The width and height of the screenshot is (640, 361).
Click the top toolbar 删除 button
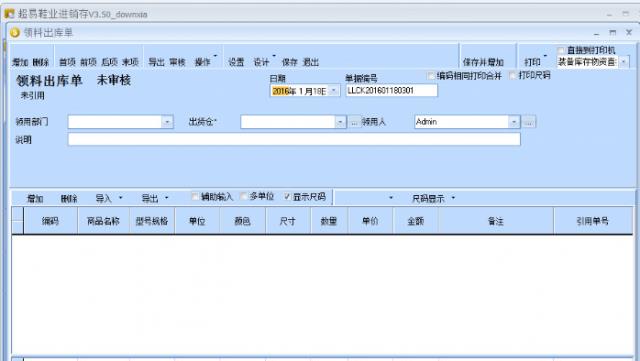coord(40,62)
